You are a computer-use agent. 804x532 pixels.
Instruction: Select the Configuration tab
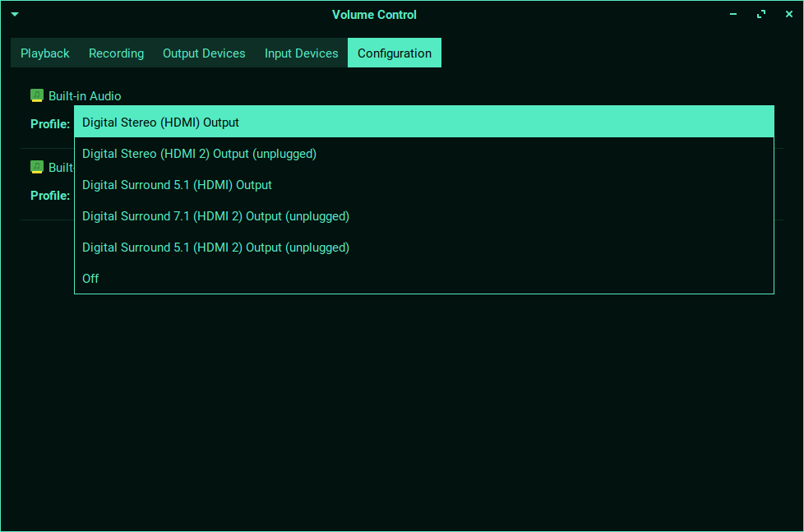point(394,53)
